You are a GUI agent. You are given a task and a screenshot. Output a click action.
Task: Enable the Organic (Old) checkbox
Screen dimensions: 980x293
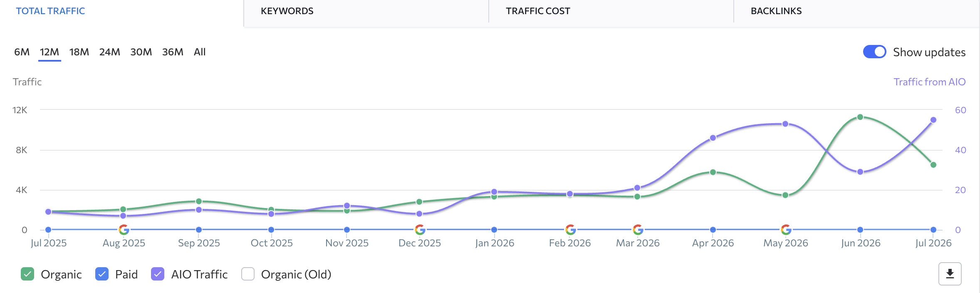pos(248,274)
